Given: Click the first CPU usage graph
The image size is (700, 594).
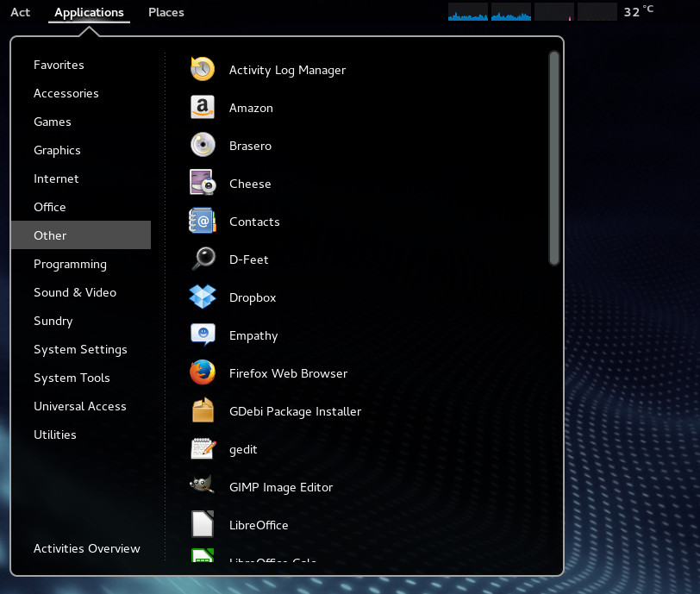Looking at the screenshot, I should tap(468, 12).
